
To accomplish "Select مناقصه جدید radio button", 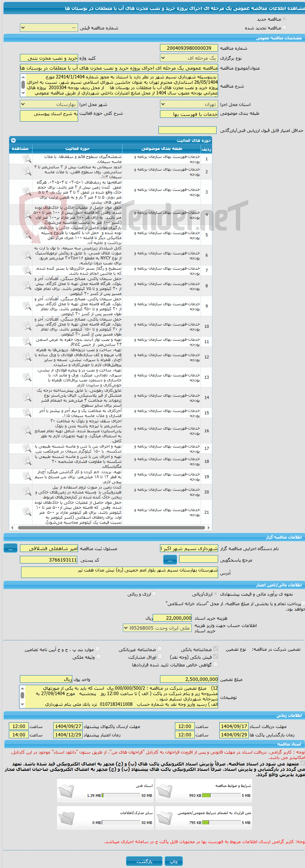I will [284, 19].
